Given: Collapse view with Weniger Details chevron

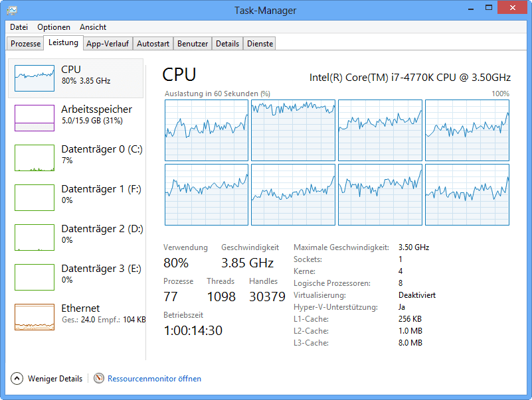Looking at the screenshot, I should click(x=17, y=378).
